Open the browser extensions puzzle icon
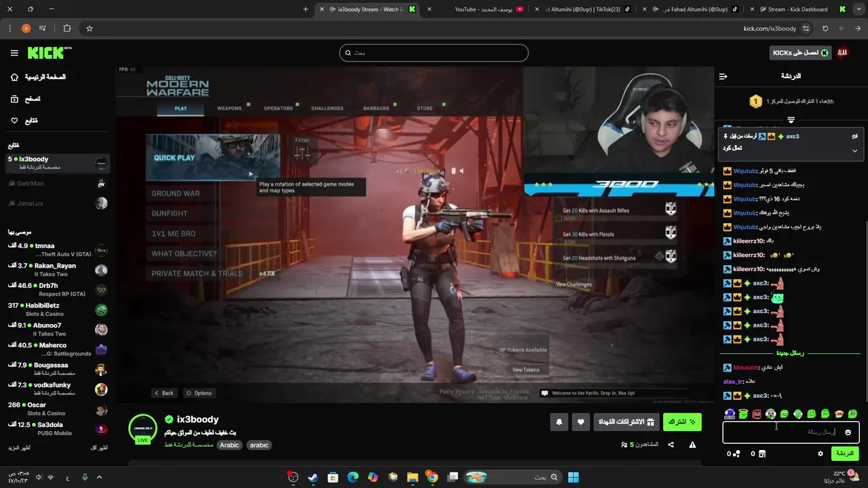 pos(66,28)
